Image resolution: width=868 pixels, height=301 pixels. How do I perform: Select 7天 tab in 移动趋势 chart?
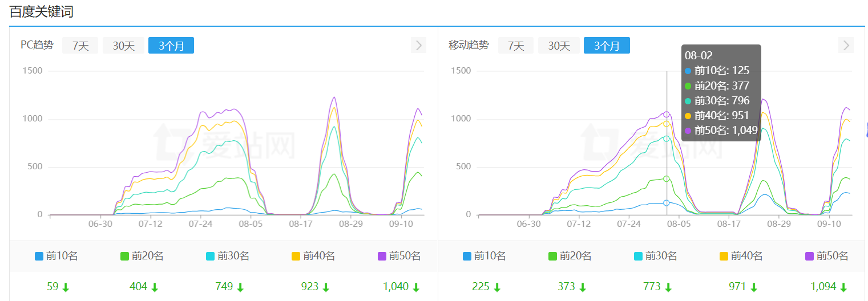click(516, 46)
